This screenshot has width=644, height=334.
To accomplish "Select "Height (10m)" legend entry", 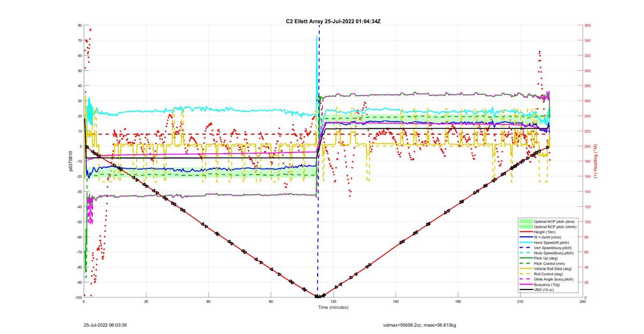I will coord(544,231).
